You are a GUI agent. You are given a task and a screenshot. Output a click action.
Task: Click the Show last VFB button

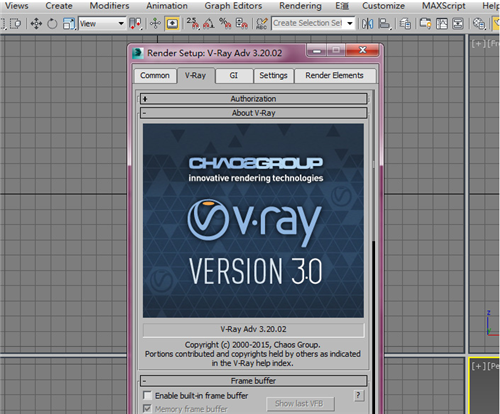[299, 404]
